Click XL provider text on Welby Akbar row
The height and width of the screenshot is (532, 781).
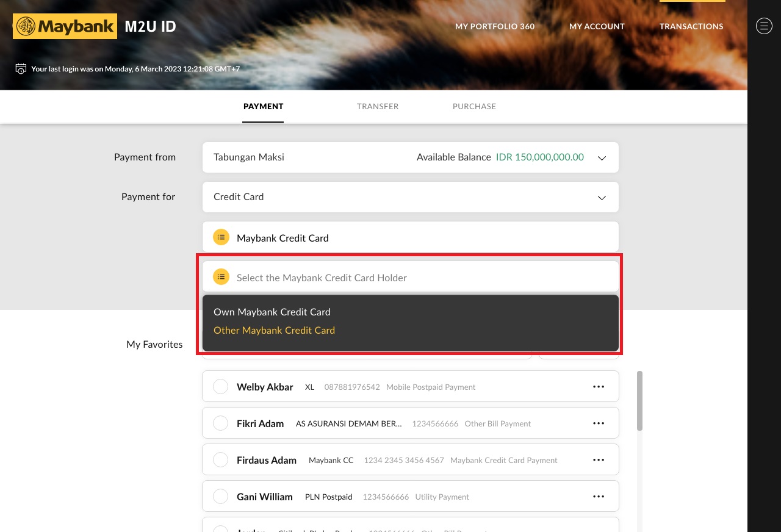(x=309, y=387)
